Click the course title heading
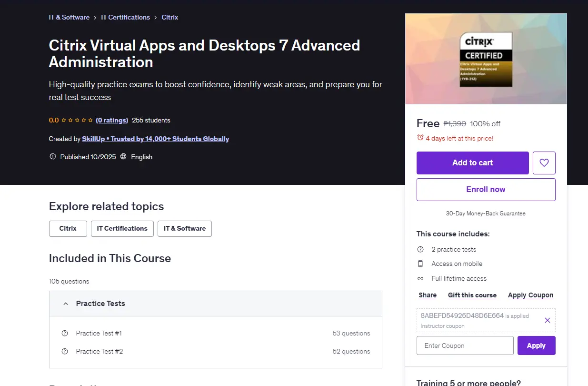Screen dimensions: 588x386 [204, 53]
